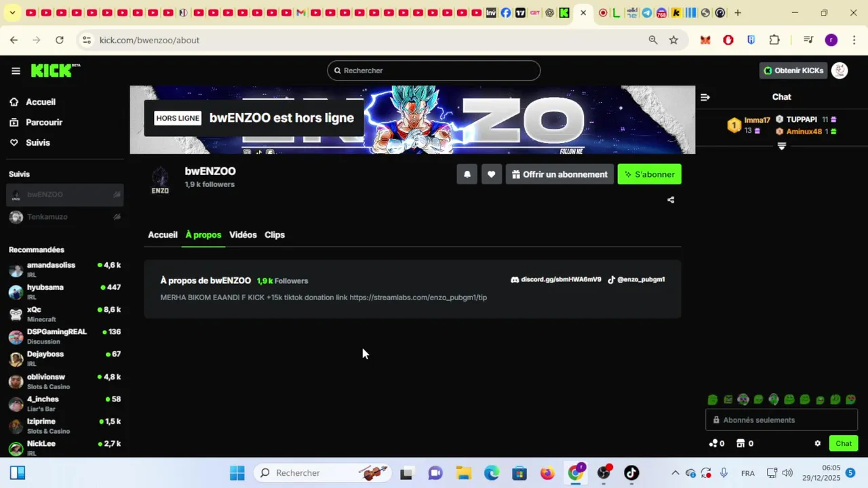The height and width of the screenshot is (488, 868).
Task: Click the first green frog emote
Action: (713, 400)
